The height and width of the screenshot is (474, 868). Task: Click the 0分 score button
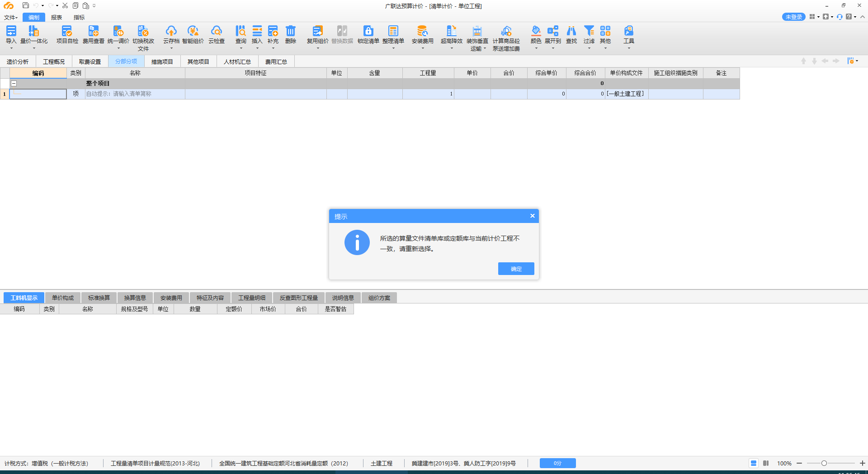(x=558, y=463)
